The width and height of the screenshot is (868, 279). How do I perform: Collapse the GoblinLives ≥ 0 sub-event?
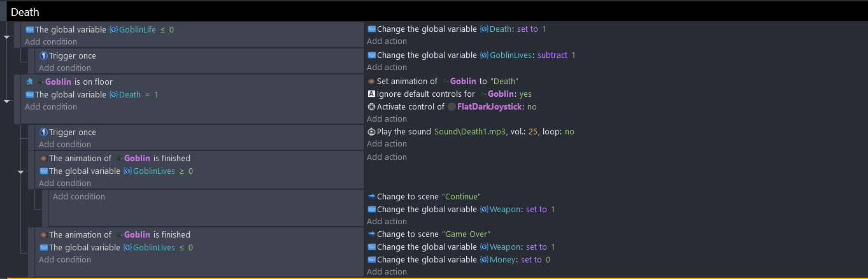(x=21, y=172)
